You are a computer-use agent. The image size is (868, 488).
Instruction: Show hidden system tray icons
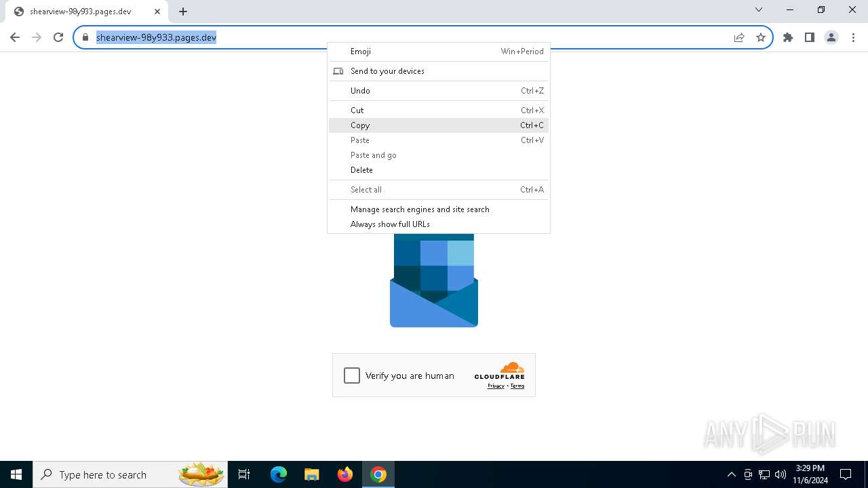(x=731, y=474)
